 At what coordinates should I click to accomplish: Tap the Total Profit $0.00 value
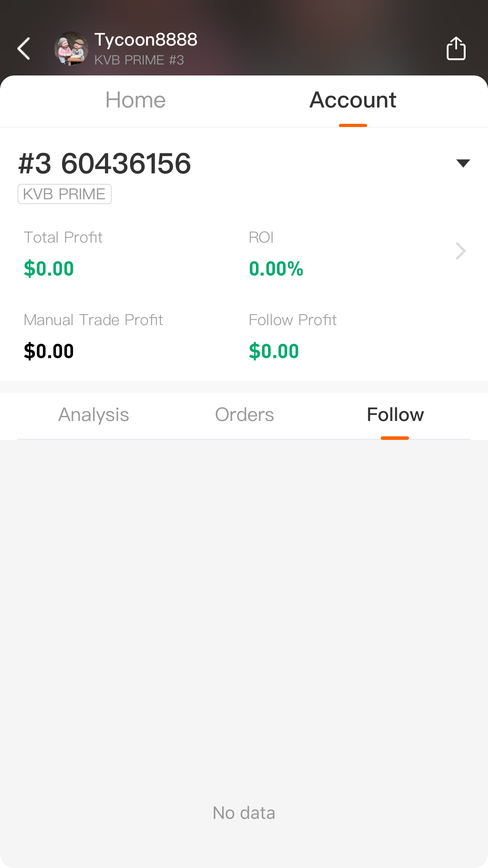[x=49, y=269]
